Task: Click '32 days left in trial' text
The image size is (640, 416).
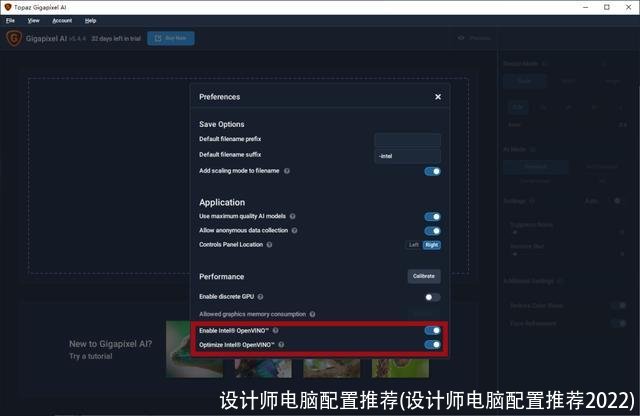Action: point(116,38)
